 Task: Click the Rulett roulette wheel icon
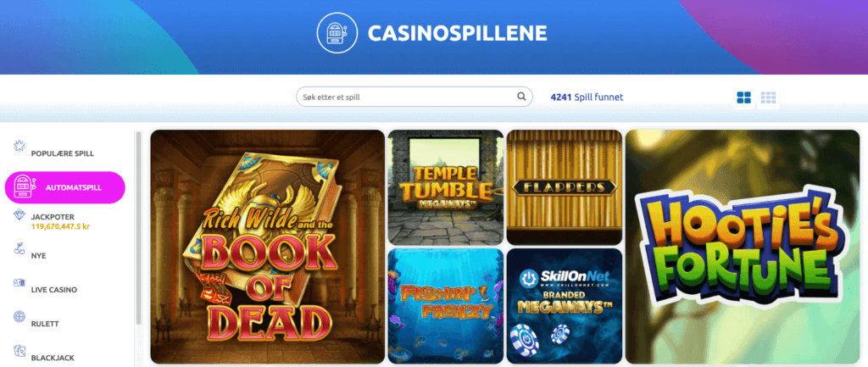point(19,317)
